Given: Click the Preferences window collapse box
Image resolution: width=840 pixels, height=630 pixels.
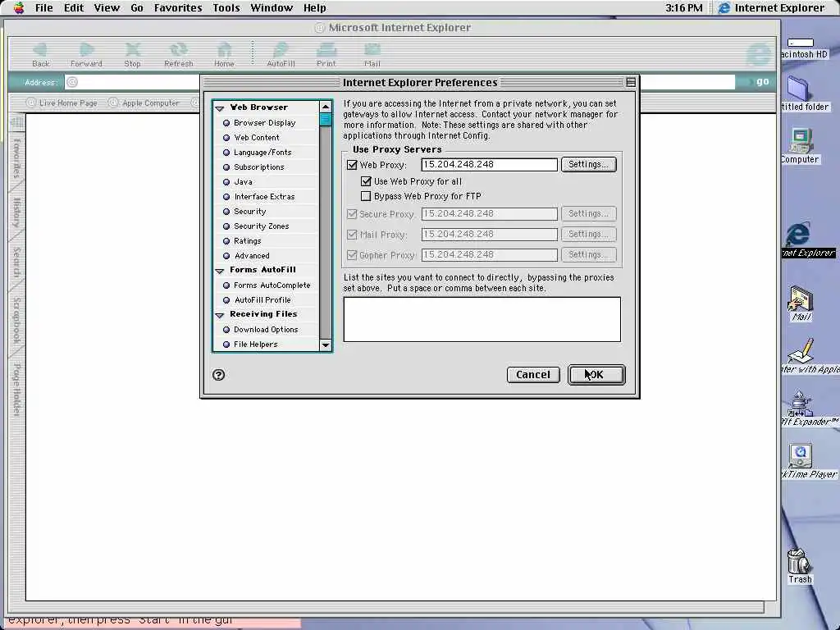Looking at the screenshot, I should [631, 82].
